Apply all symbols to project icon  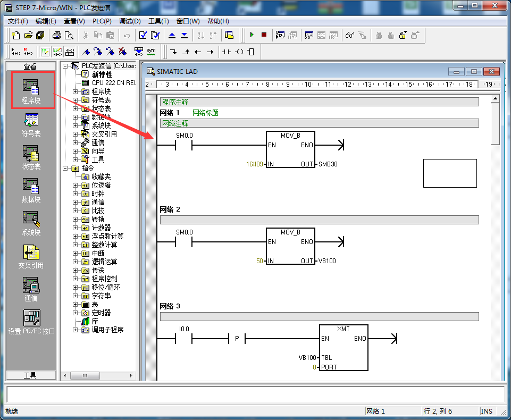pyautogui.click(x=139, y=52)
